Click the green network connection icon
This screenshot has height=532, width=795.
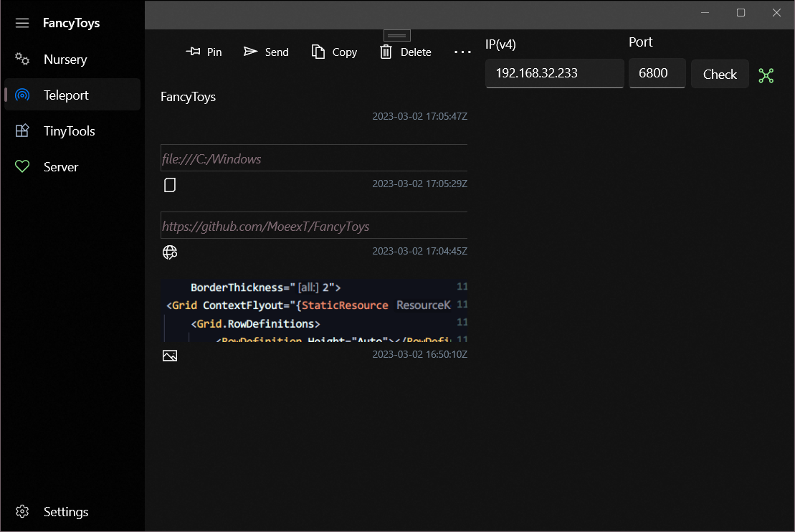[x=766, y=75]
